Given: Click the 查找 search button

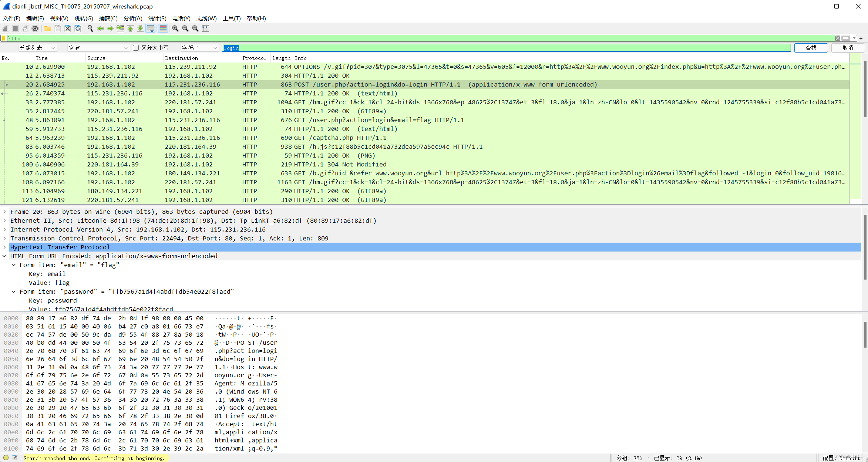Looking at the screenshot, I should tap(811, 48).
